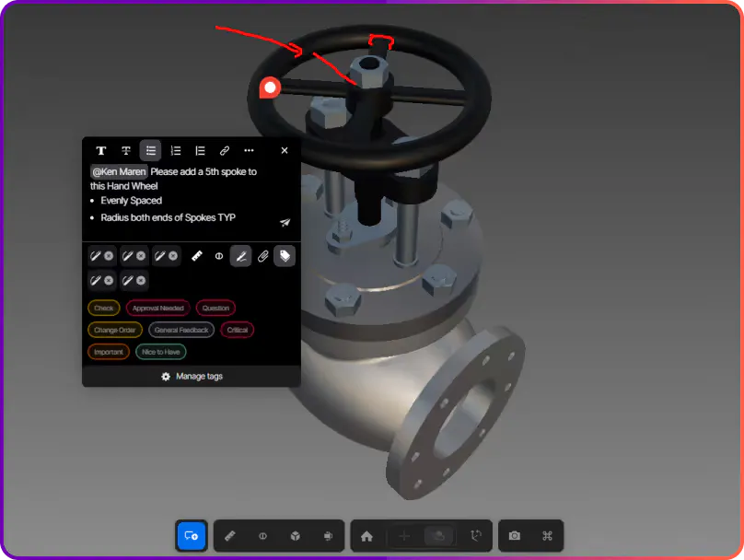Apply the Question tag
Viewport: 744px width, 560px height.
(215, 308)
